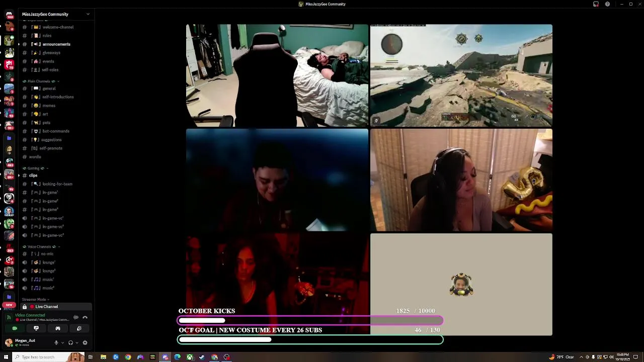
Task: Focus the red-lit webcam video tile
Action: pyautogui.click(x=277, y=284)
